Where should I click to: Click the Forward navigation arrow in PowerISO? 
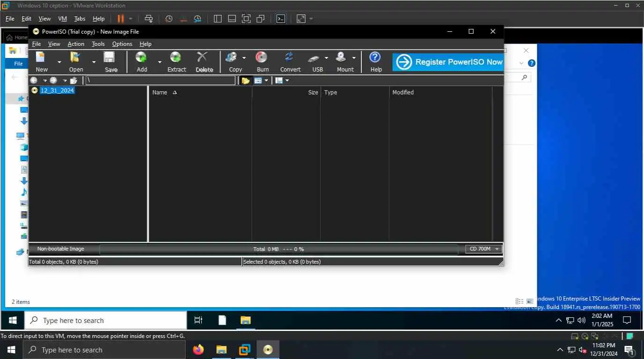(x=54, y=80)
